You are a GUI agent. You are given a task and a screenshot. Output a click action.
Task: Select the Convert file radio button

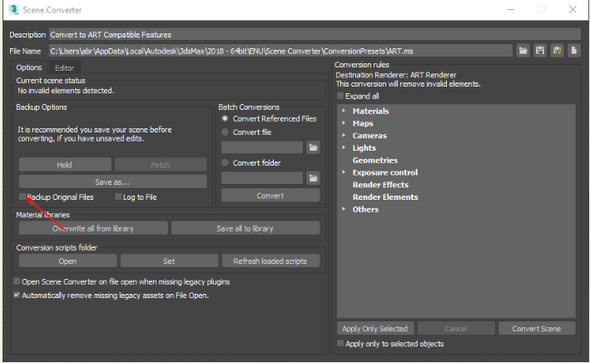(225, 132)
